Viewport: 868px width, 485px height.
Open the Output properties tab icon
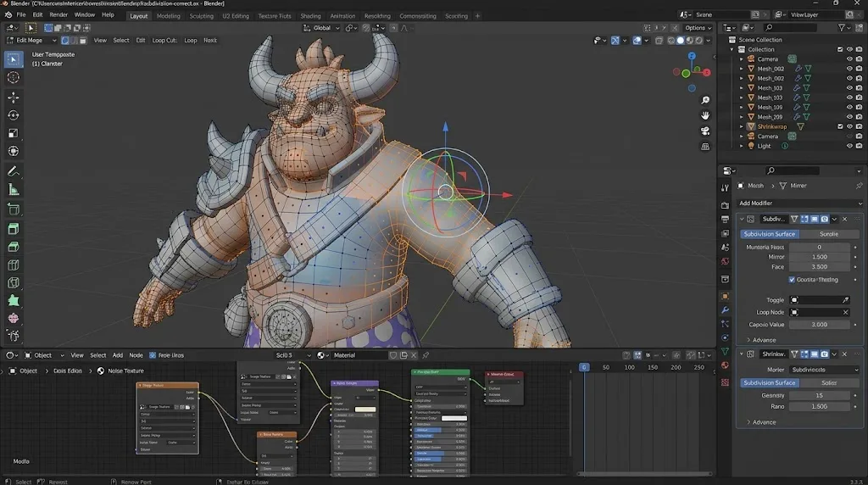point(726,220)
